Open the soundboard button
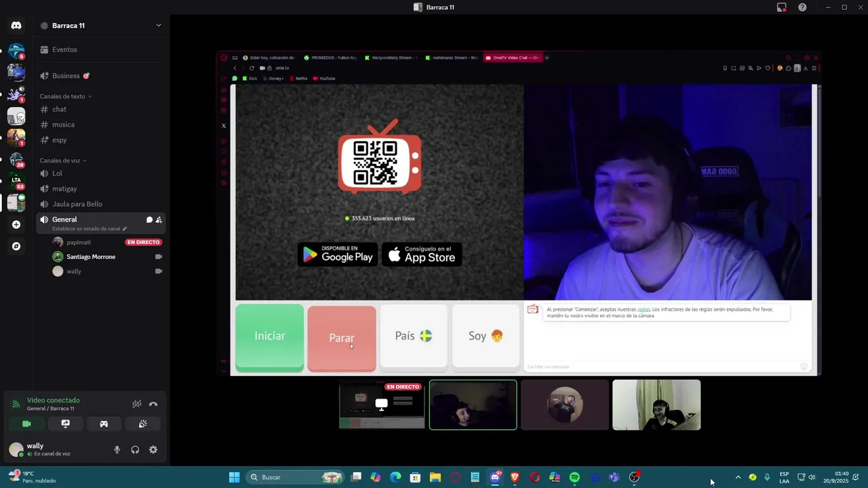Viewport: 868px width, 488px height. (x=142, y=424)
